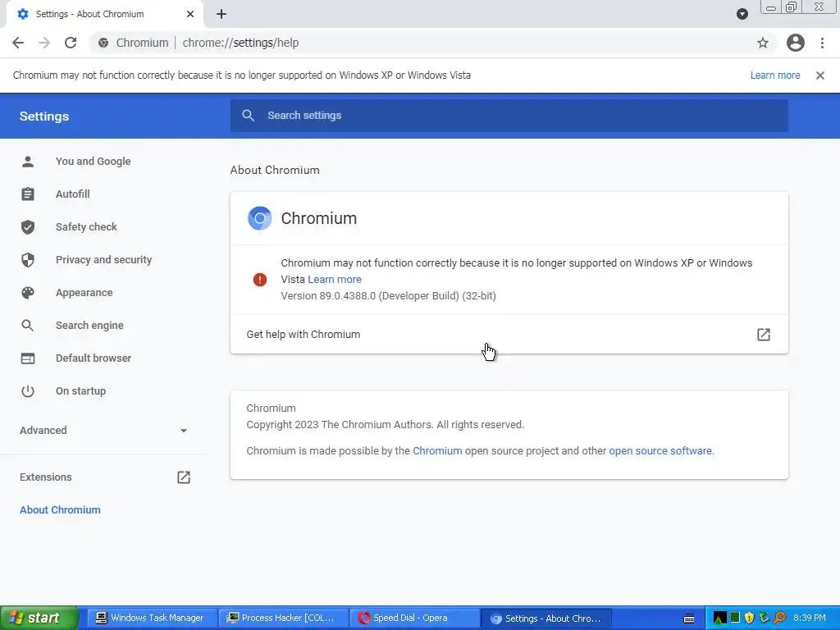
Task: Dismiss the unsupported Windows XP warning bar
Action: point(820,75)
